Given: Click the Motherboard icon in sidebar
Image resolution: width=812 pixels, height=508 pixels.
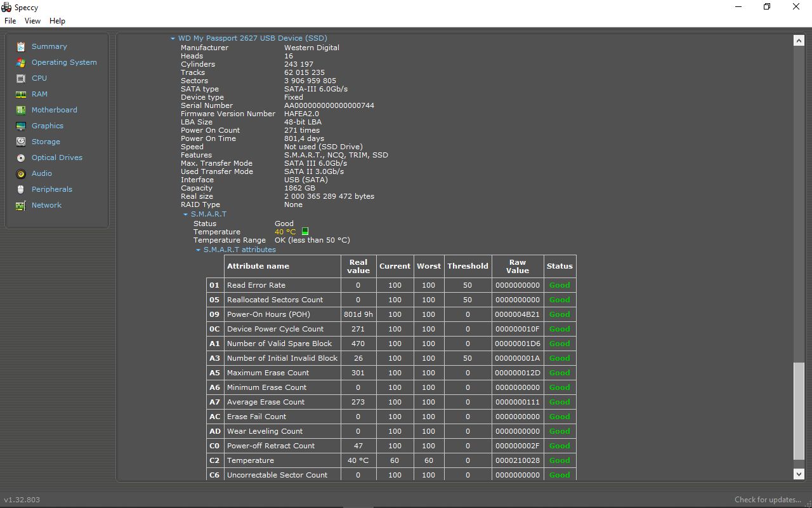Looking at the screenshot, I should pyautogui.click(x=21, y=110).
